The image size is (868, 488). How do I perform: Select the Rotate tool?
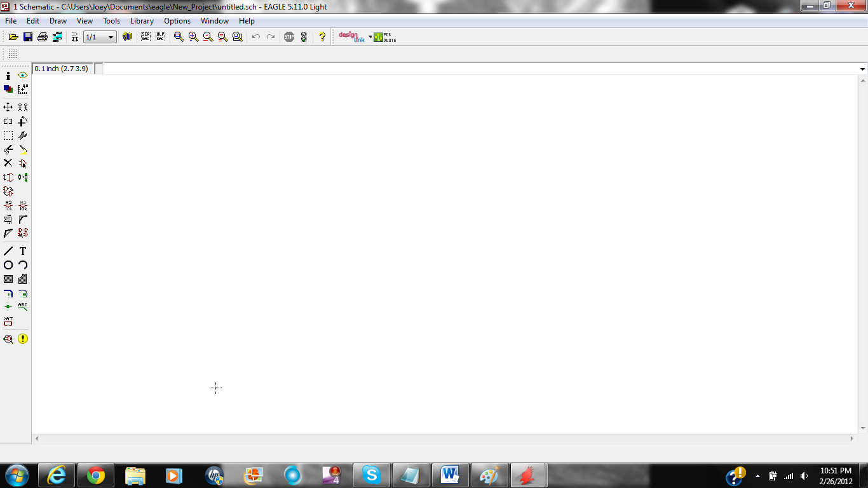tap(23, 121)
